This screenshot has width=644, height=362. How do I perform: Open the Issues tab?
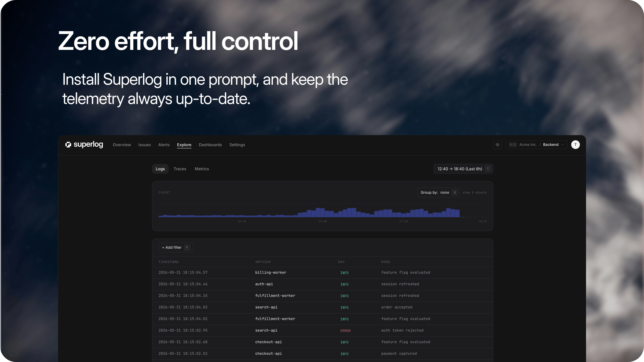point(145,145)
